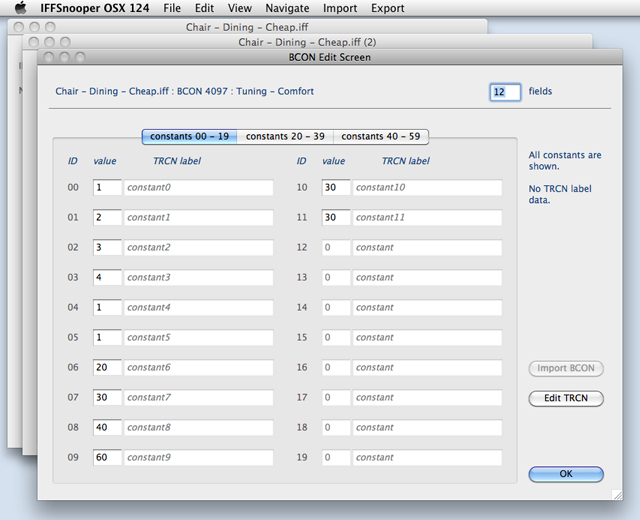Click the fields count input box
Screen dimensions: 640x520
pos(504,92)
